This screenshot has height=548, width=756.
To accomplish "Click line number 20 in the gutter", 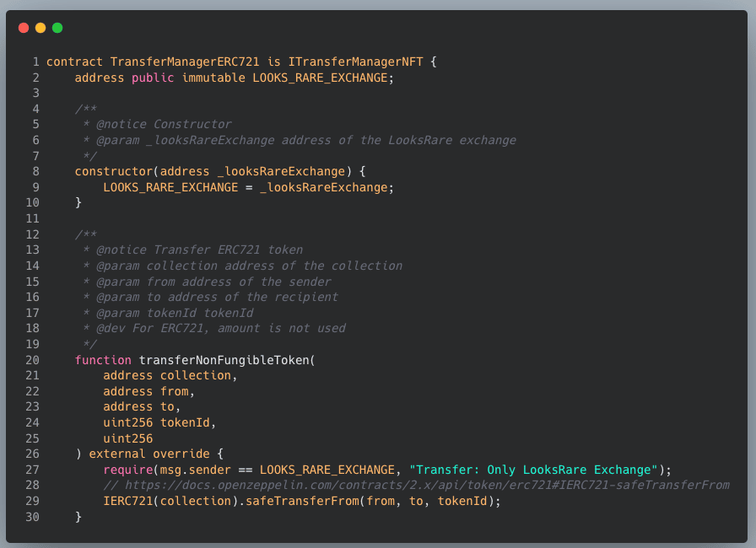I will coord(32,360).
